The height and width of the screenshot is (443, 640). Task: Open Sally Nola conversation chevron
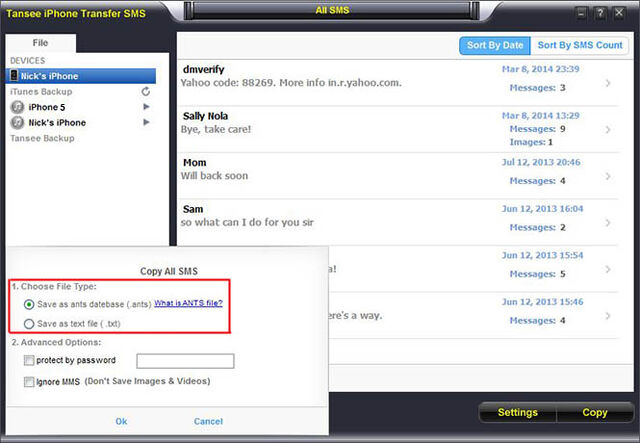pyautogui.click(x=608, y=129)
